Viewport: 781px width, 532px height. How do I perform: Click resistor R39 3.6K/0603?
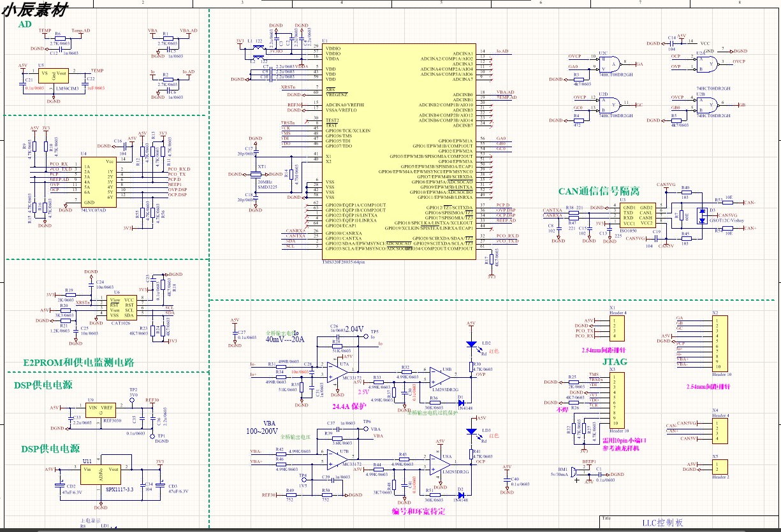pyautogui.click(x=337, y=437)
